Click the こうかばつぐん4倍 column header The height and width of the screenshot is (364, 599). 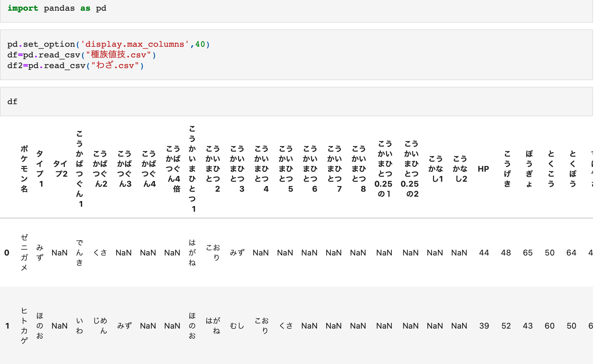coord(173,169)
